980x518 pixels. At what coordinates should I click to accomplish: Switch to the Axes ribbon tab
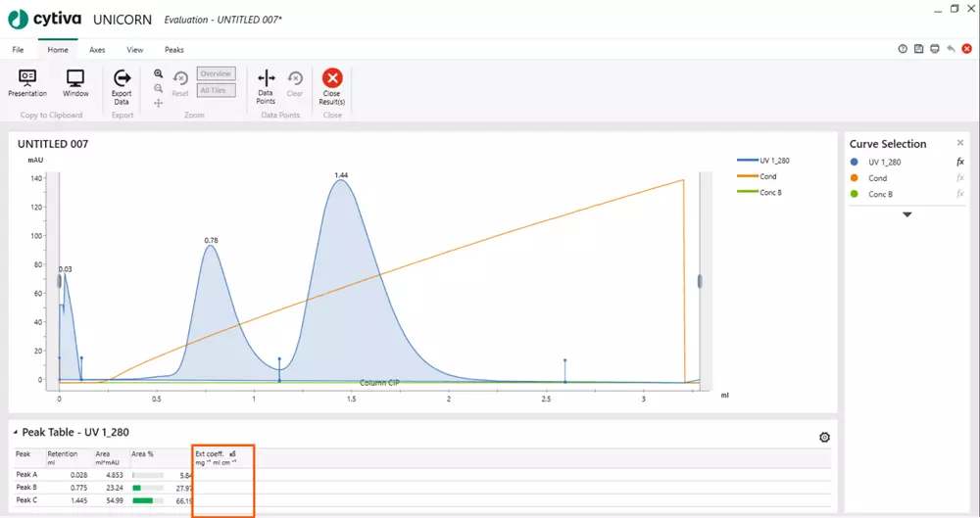click(x=97, y=49)
